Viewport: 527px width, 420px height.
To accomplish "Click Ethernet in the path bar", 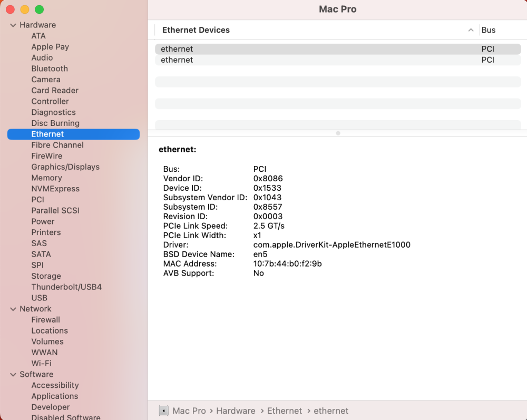I will 285,411.
